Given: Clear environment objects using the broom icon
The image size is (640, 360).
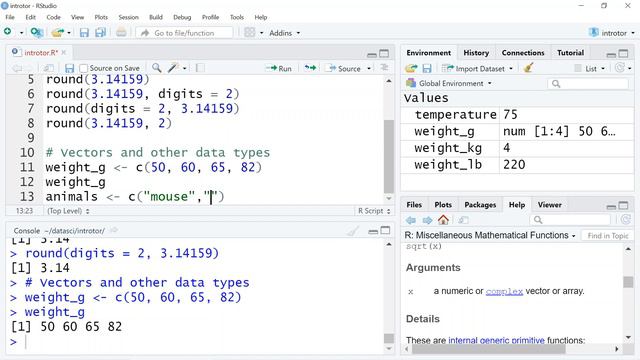Looking at the screenshot, I should click(x=528, y=68).
